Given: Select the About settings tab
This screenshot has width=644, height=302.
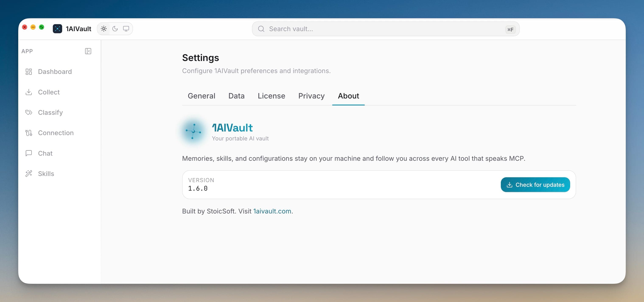Looking at the screenshot, I should (x=348, y=96).
